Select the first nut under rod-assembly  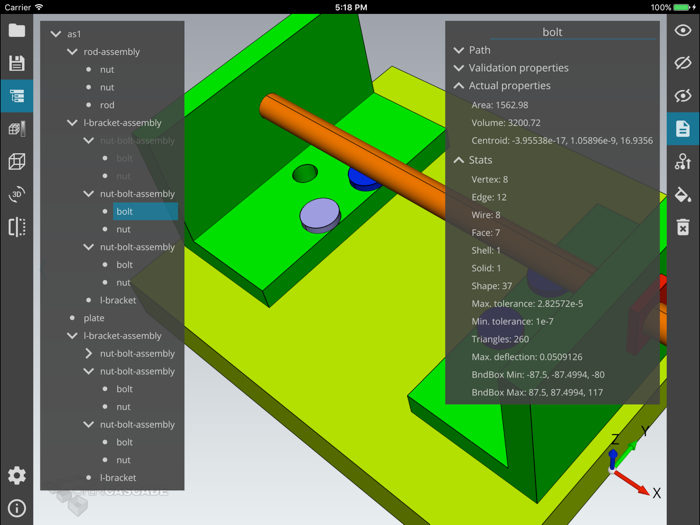point(107,70)
